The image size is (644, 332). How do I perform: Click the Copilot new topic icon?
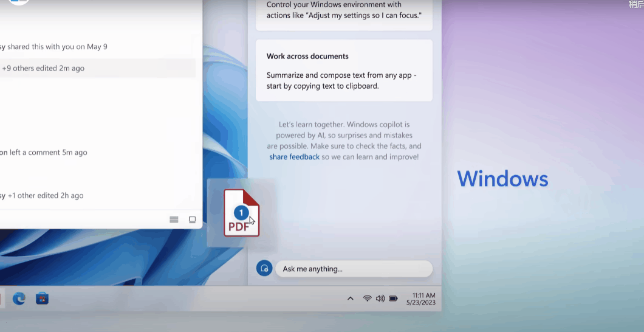tap(264, 268)
